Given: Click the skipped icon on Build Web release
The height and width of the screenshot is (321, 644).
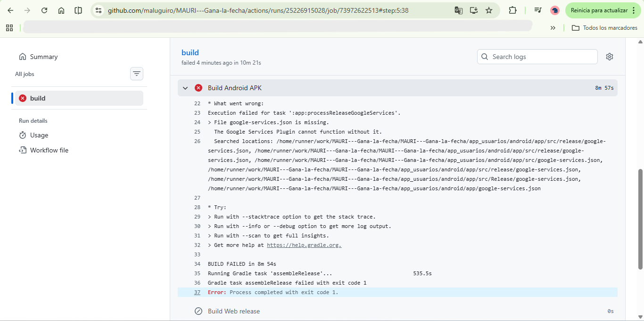Looking at the screenshot, I should [x=198, y=311].
